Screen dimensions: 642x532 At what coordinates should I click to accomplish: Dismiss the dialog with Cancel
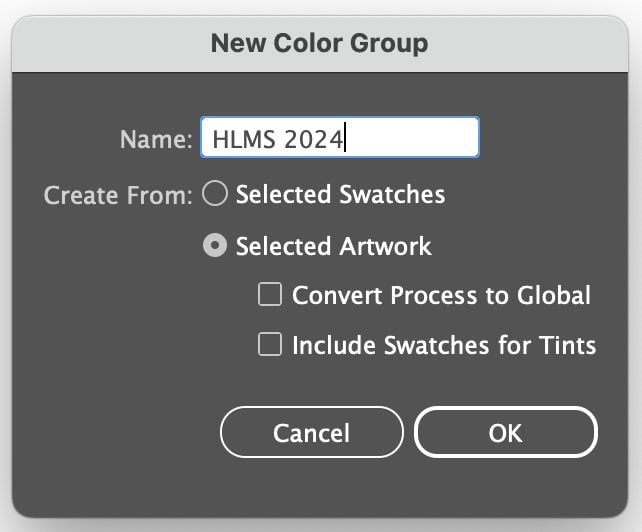pyautogui.click(x=312, y=432)
